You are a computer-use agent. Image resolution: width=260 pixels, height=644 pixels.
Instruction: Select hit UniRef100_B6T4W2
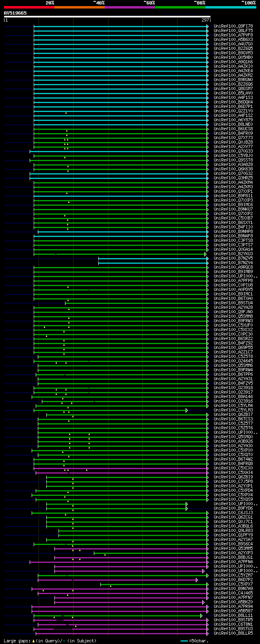pyautogui.click(x=233, y=459)
